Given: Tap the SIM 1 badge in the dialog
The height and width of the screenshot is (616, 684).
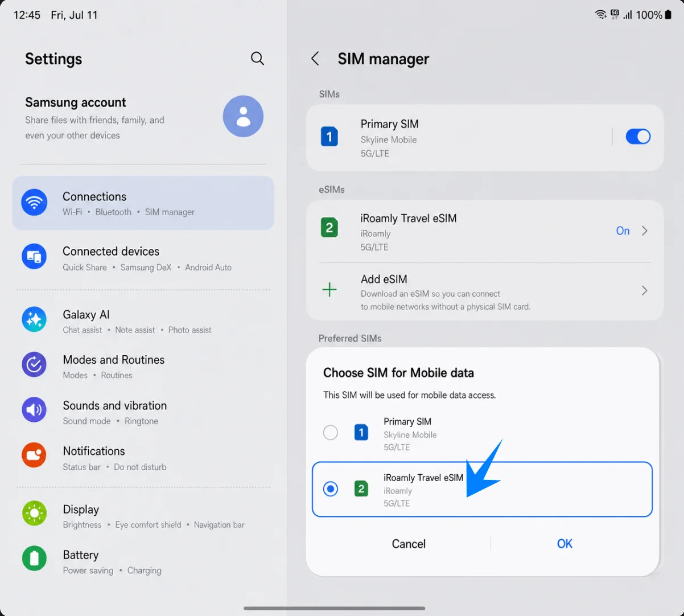Looking at the screenshot, I should pos(361,433).
